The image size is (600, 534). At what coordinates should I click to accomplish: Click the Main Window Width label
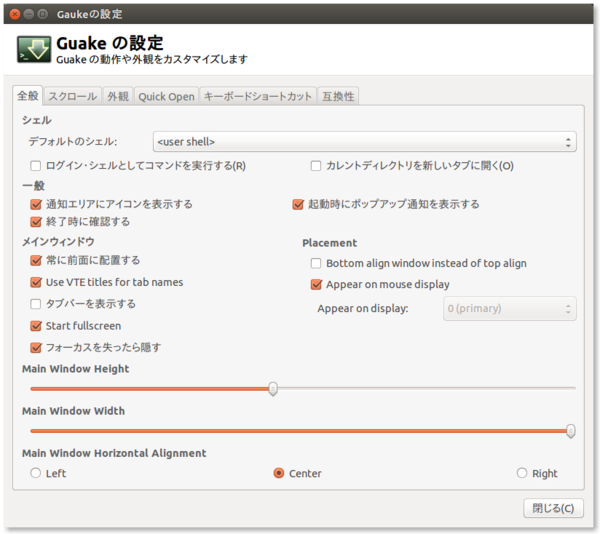tap(73, 411)
